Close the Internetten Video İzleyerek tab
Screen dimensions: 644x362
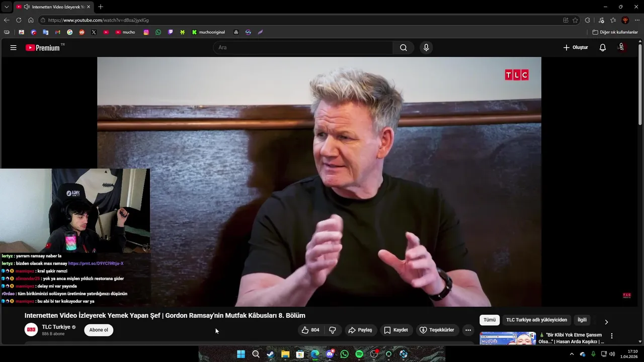(x=89, y=7)
